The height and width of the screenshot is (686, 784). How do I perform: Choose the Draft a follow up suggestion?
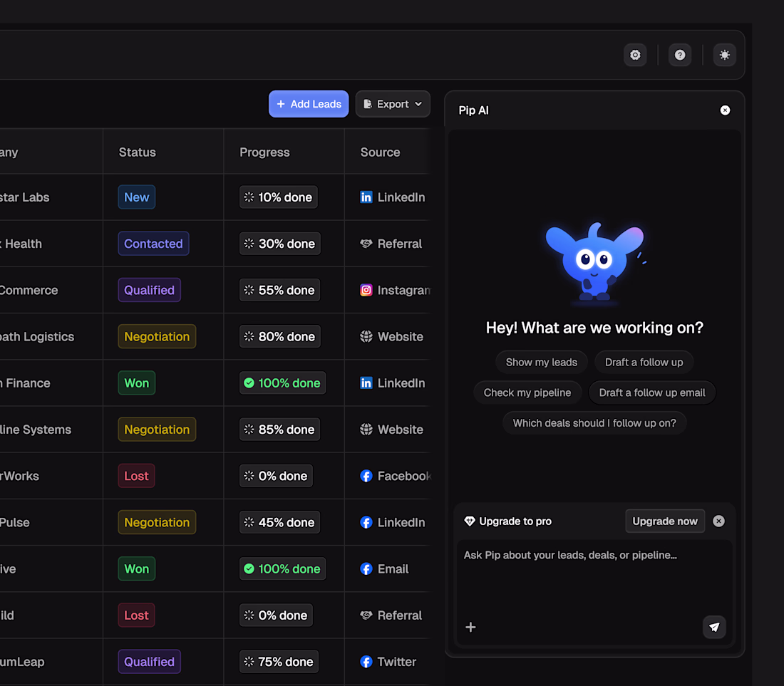(644, 363)
